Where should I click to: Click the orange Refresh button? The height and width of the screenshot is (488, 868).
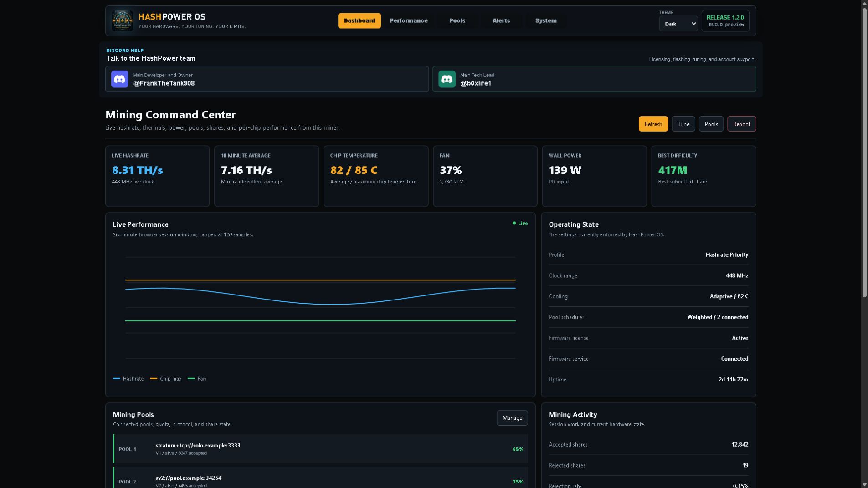[653, 124]
